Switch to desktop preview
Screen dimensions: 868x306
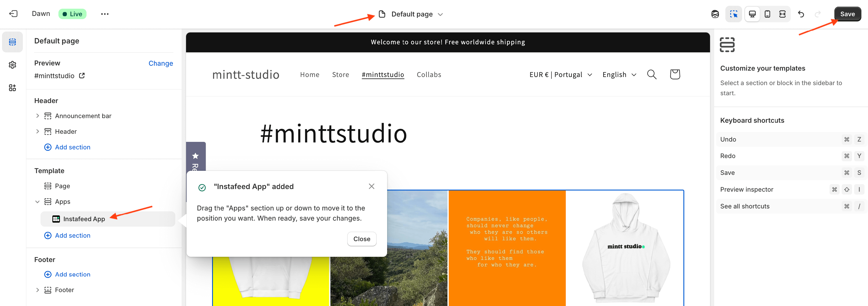click(x=752, y=14)
